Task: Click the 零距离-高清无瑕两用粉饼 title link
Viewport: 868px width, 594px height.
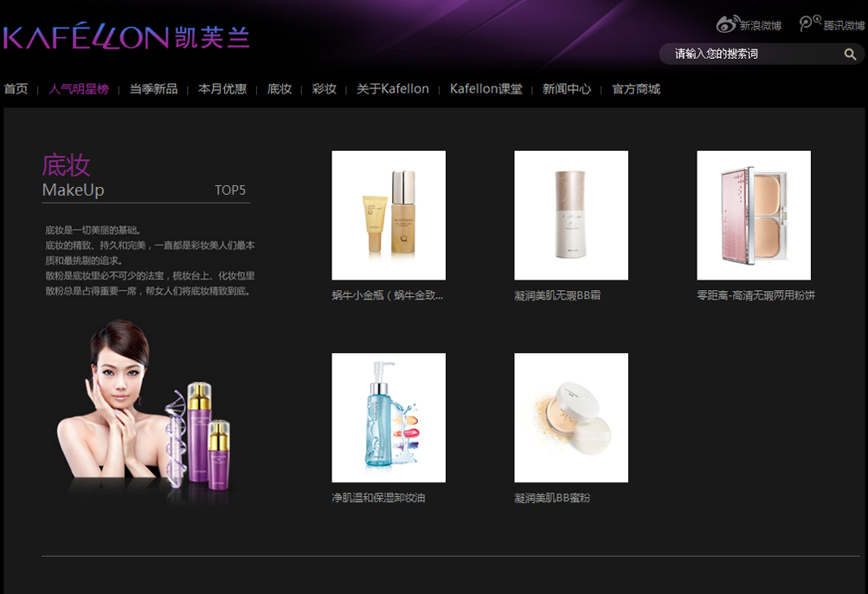Action: pos(756,295)
